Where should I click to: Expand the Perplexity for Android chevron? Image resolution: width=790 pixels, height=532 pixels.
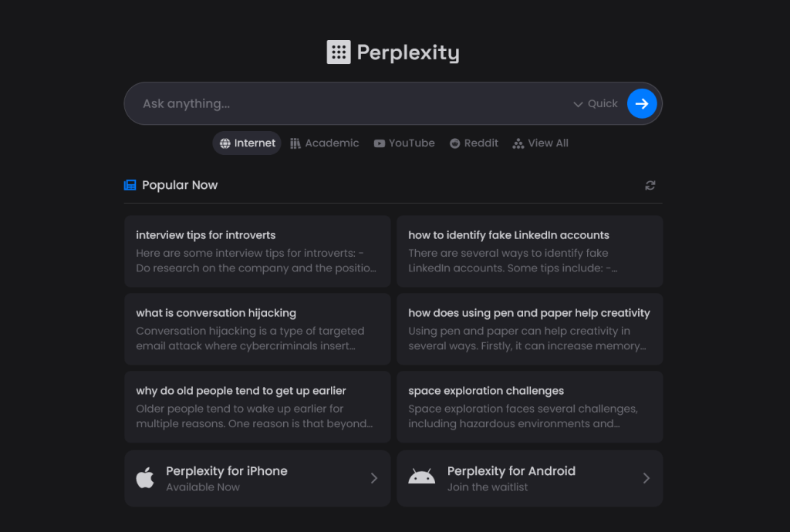pos(646,478)
